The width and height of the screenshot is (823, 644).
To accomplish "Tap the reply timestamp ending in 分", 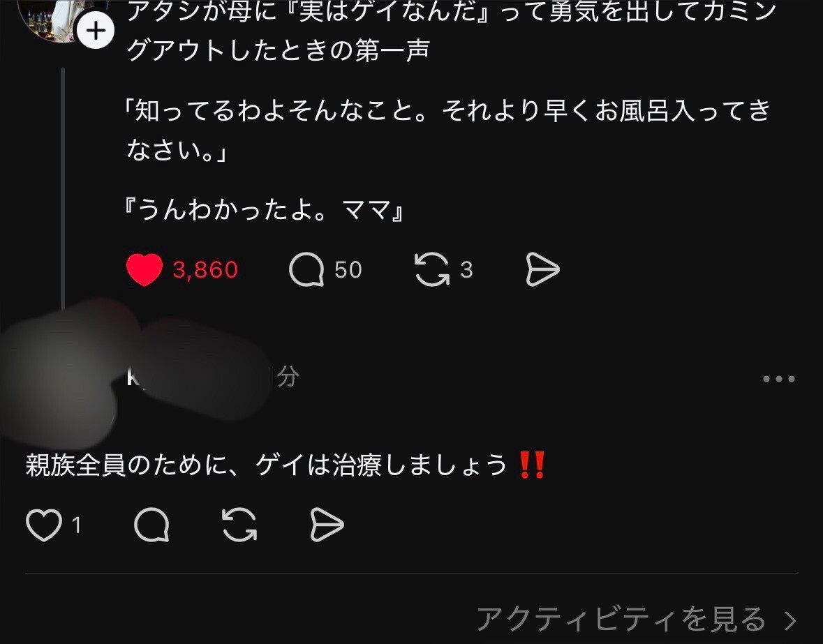I will 288,377.
